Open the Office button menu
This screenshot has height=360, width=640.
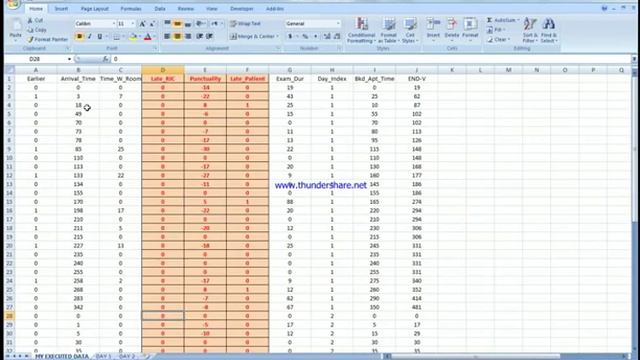click(13, 4)
